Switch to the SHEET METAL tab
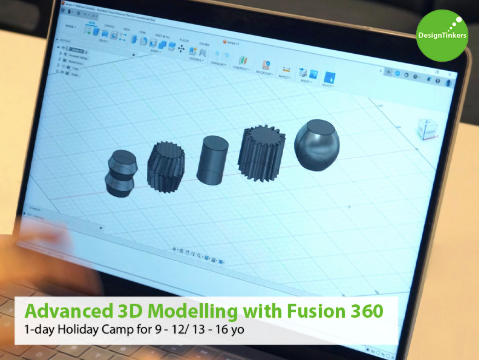This screenshot has width=479, height=360. (x=162, y=36)
